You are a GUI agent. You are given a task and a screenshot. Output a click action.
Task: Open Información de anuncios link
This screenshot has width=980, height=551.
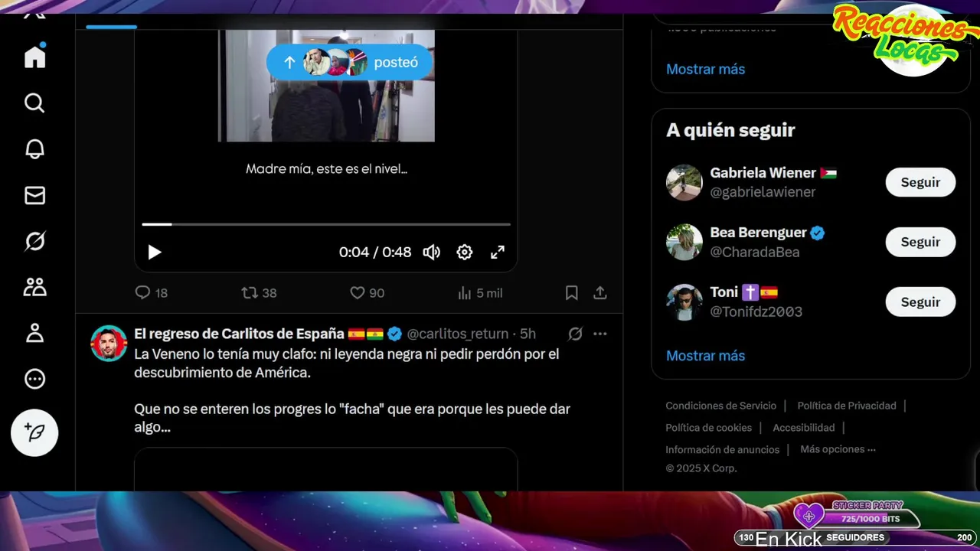click(722, 450)
